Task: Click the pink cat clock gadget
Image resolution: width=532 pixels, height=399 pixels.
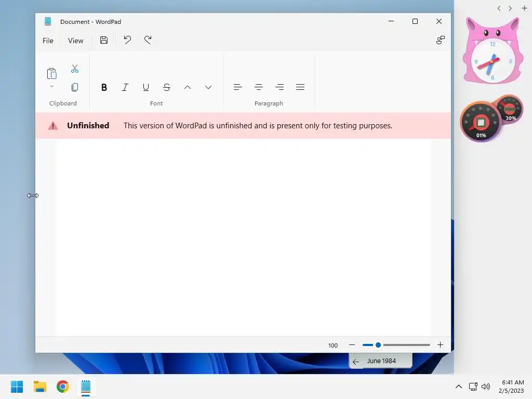Action: [493, 51]
